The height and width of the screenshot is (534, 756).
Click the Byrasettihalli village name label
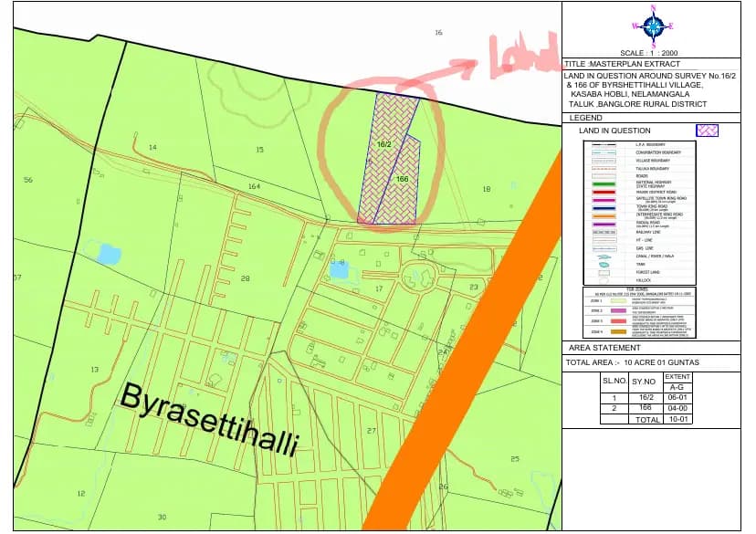tap(210, 421)
